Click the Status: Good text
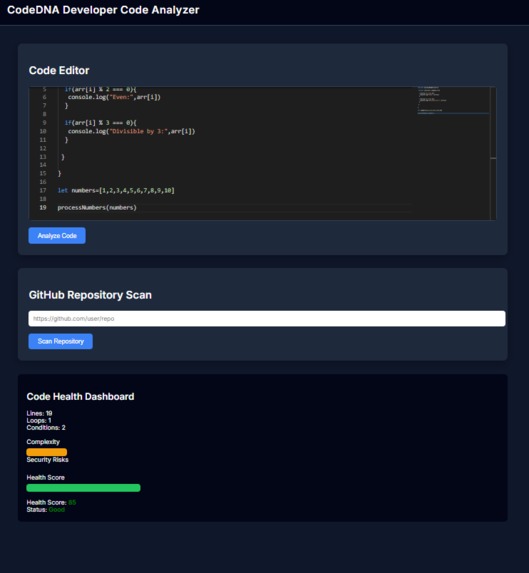 point(46,510)
